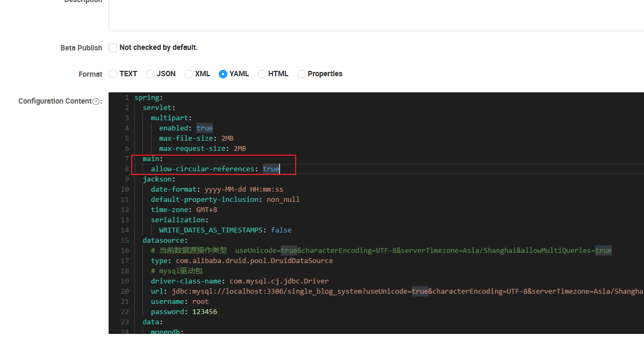Click false on the WRITE_DATES_AS_TIMESTAMPS line
This screenshot has width=644, height=364.
(281, 230)
